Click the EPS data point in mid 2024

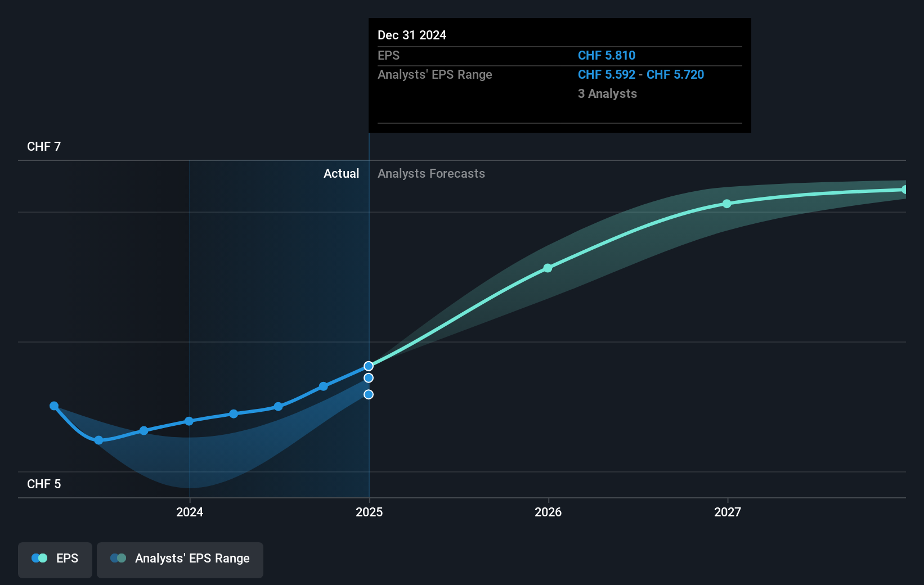tap(278, 406)
